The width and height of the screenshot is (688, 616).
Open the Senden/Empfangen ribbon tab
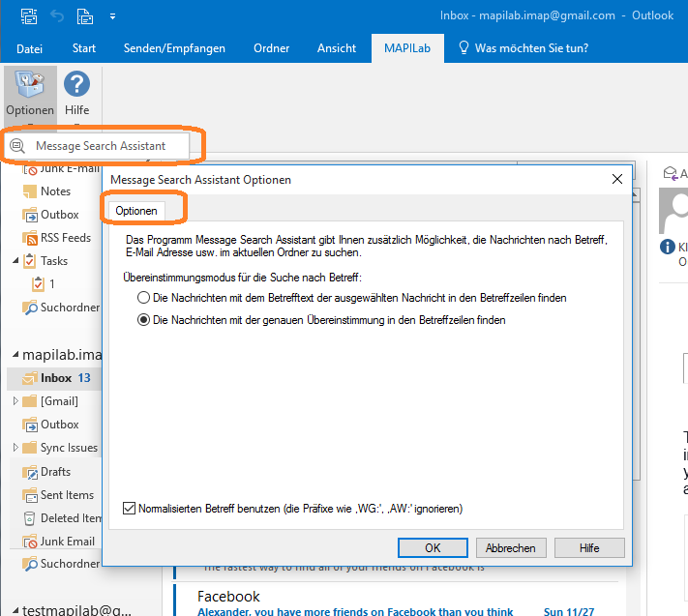coord(174,48)
